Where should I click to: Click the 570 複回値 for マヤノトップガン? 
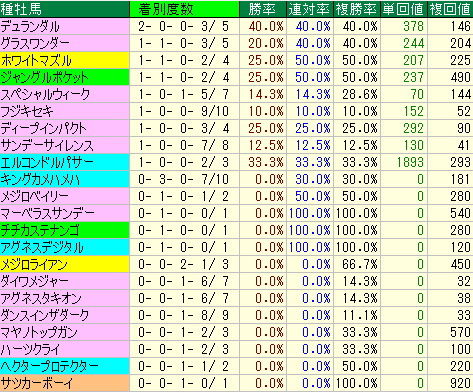tap(460, 332)
